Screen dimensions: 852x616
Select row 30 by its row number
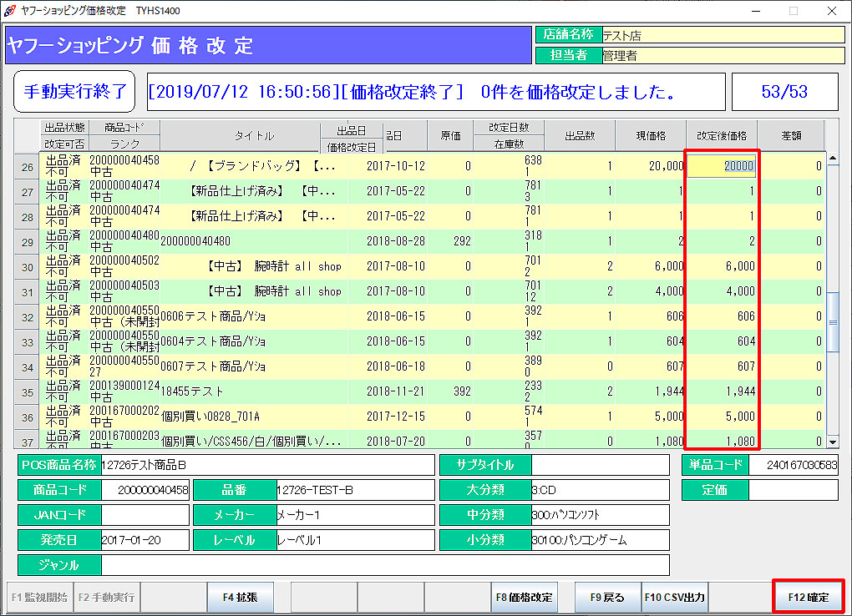point(27,267)
